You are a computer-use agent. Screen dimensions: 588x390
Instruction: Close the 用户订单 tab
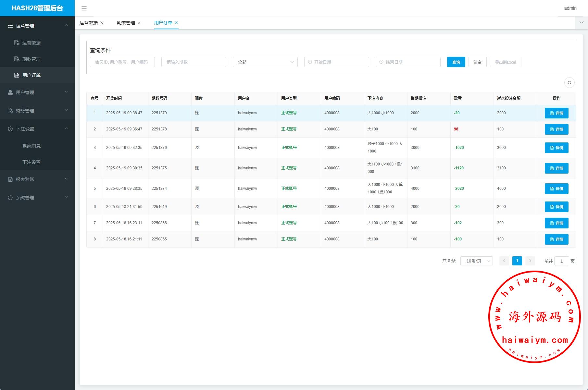(176, 23)
